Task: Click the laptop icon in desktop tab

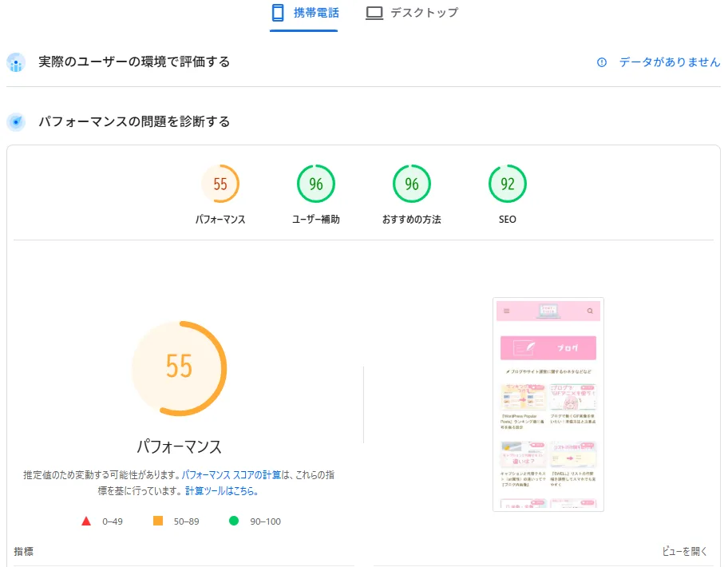Action: point(374,13)
